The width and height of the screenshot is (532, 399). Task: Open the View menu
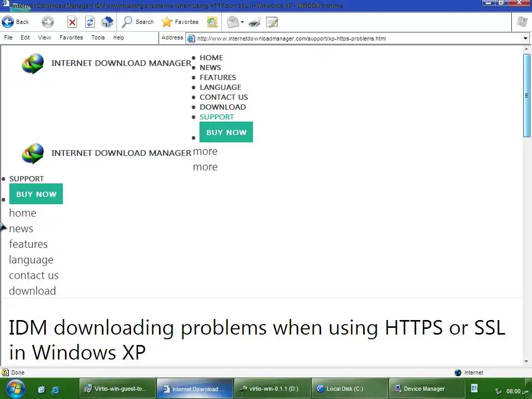[x=45, y=37]
